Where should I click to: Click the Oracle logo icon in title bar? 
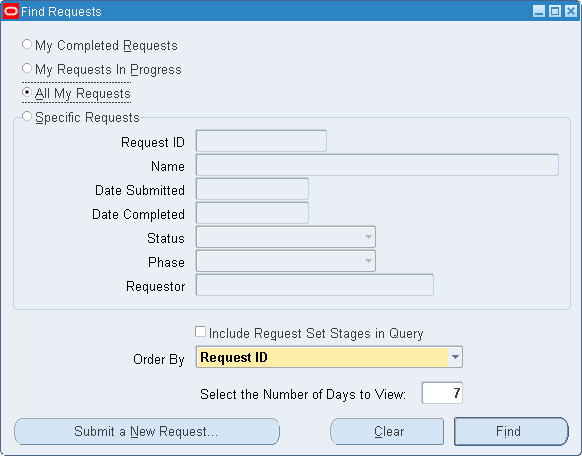tap(11, 11)
